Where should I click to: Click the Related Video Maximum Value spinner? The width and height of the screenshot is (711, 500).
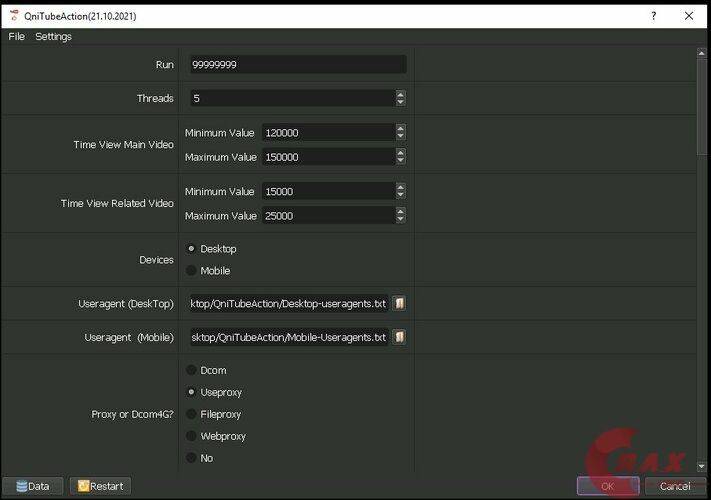click(401, 216)
